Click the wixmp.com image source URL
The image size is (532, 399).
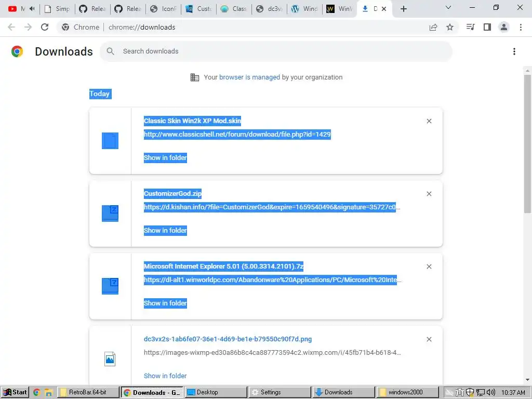point(272,353)
